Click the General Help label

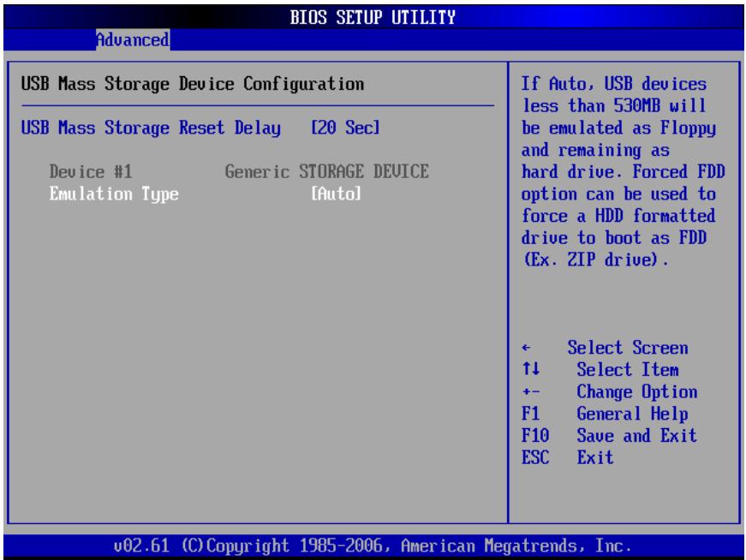tap(632, 414)
